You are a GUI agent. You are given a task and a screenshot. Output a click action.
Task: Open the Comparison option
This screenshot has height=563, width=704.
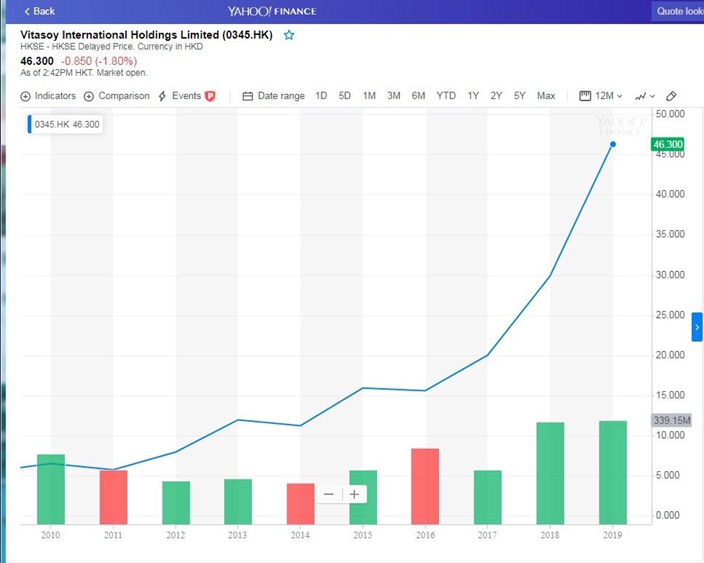pos(124,96)
